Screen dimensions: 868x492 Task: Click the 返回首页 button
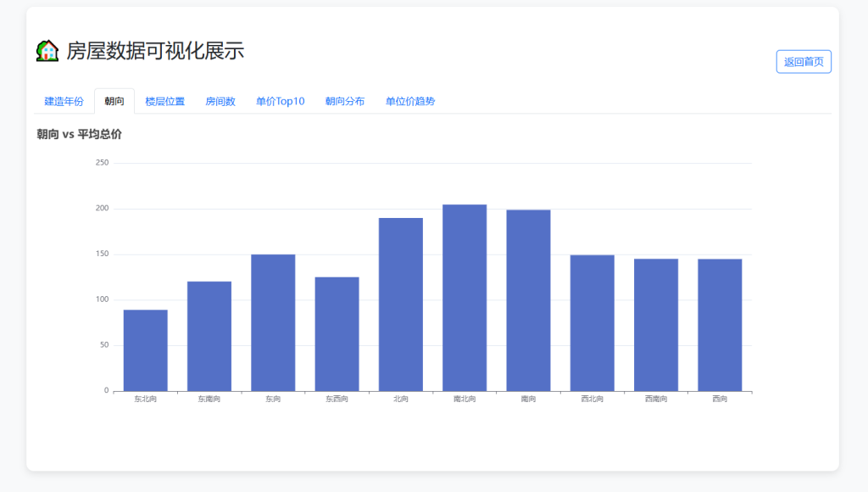803,62
